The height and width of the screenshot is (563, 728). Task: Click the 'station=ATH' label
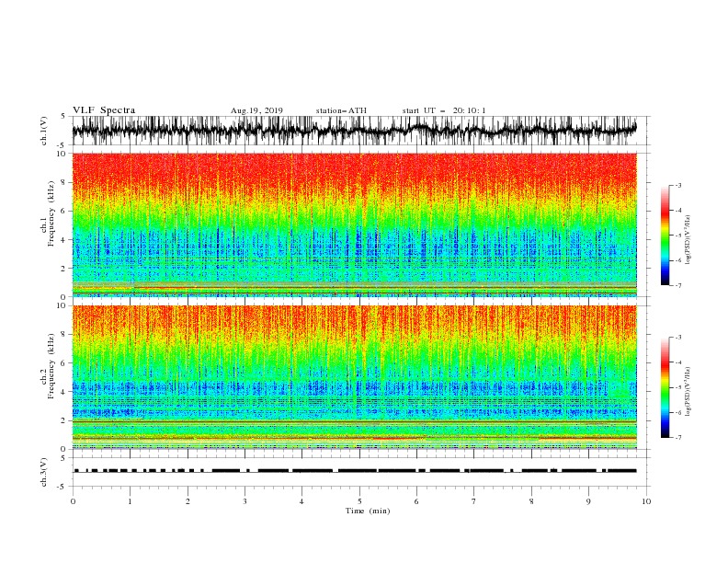pos(341,110)
